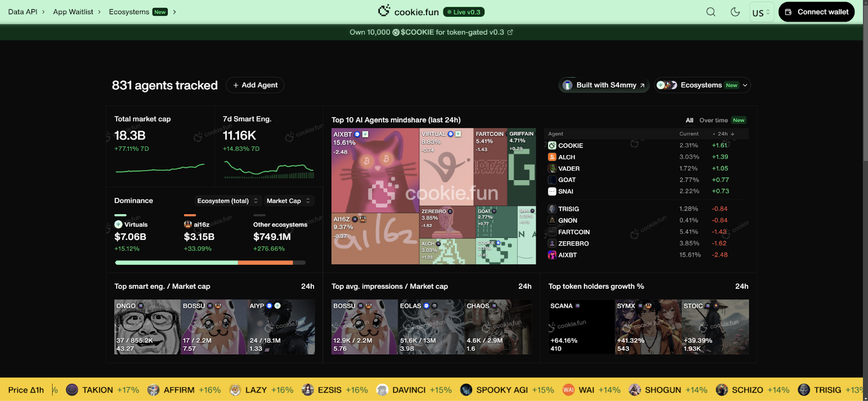
Task: Open the ZEREBRO treemap tile
Action: [x=448, y=223]
